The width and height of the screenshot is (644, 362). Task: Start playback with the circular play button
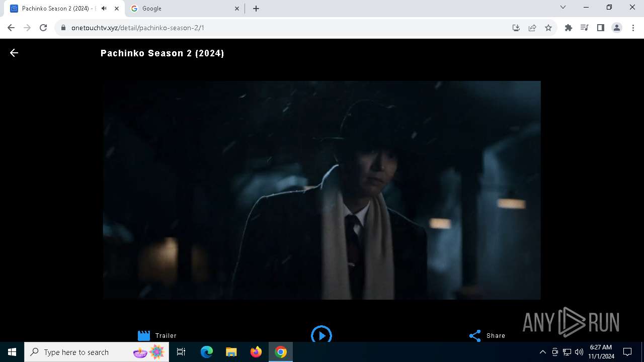321,335
